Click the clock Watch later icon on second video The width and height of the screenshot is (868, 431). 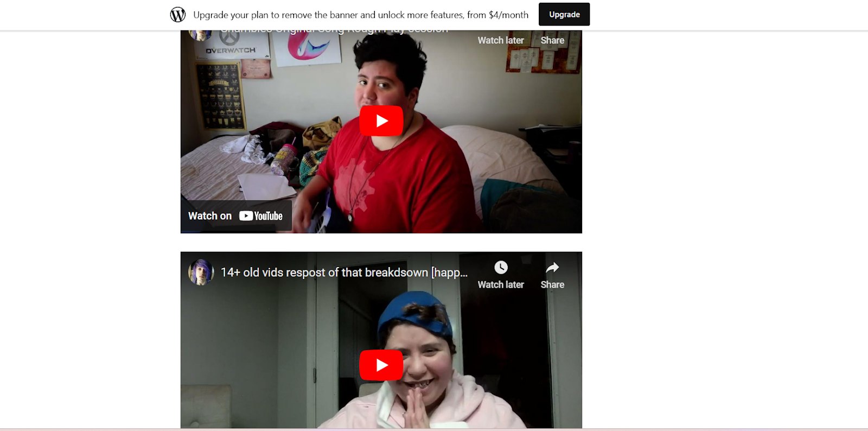[501, 268]
